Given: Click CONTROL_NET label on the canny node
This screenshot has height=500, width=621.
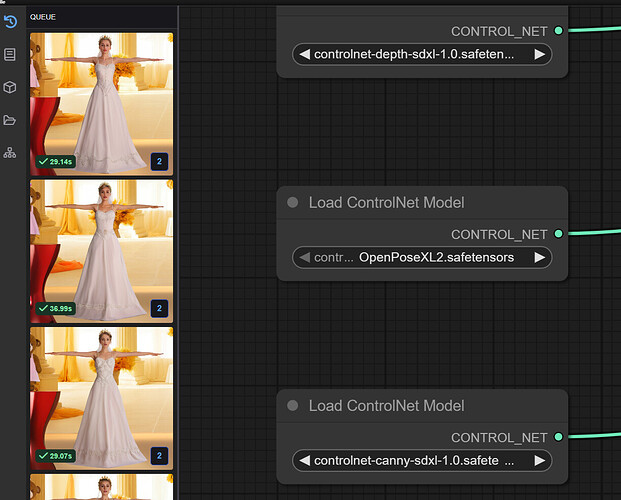Looking at the screenshot, I should [499, 437].
